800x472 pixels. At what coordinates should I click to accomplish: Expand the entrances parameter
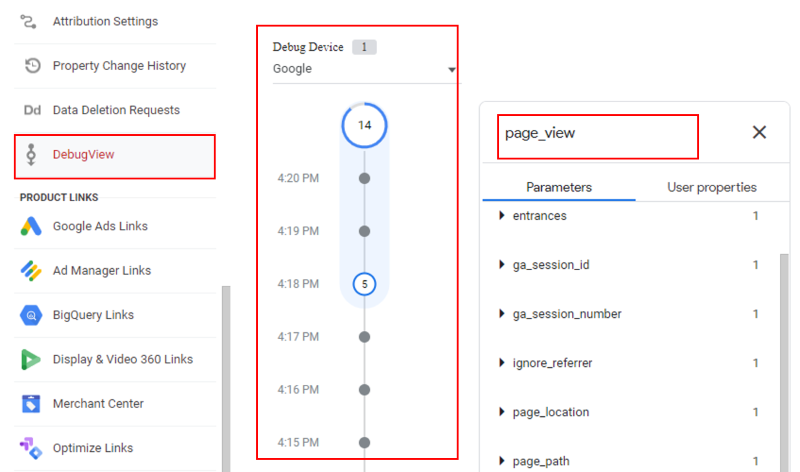pyautogui.click(x=502, y=216)
